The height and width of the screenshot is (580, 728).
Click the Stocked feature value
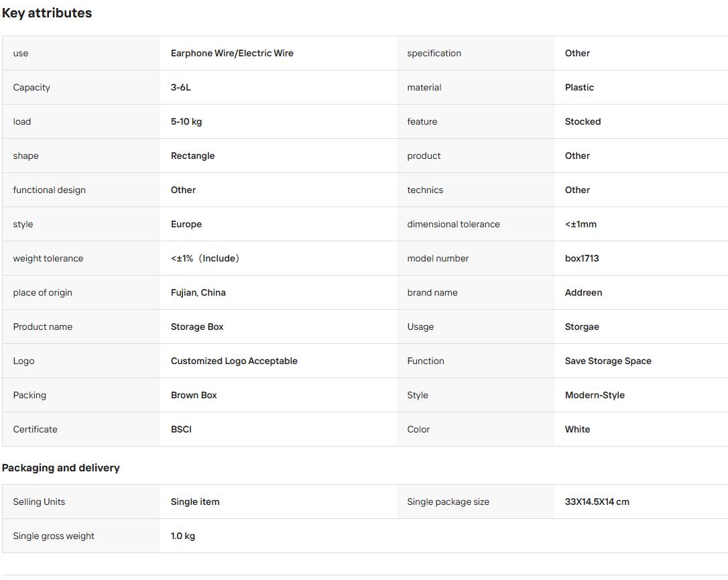pyautogui.click(x=583, y=121)
